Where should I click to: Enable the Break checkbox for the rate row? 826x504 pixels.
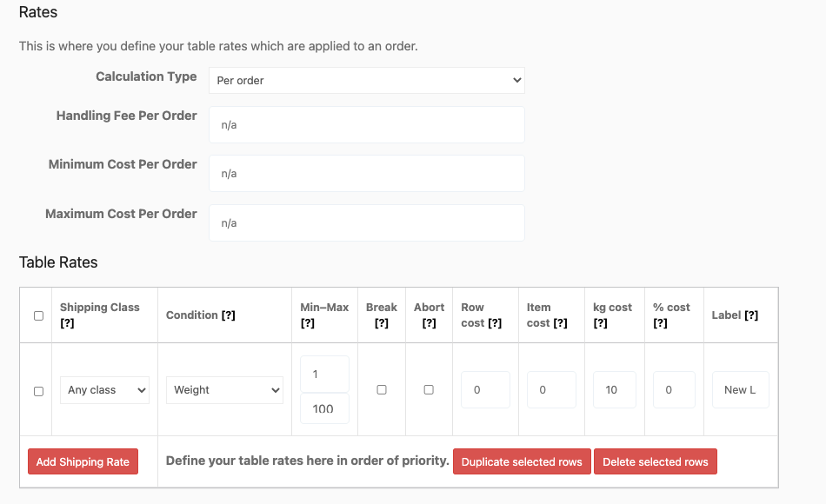[381, 389]
